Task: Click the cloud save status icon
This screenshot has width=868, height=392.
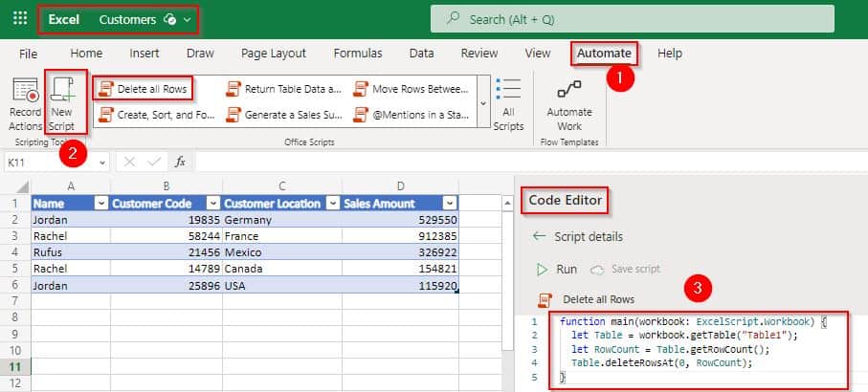Action: (x=170, y=19)
